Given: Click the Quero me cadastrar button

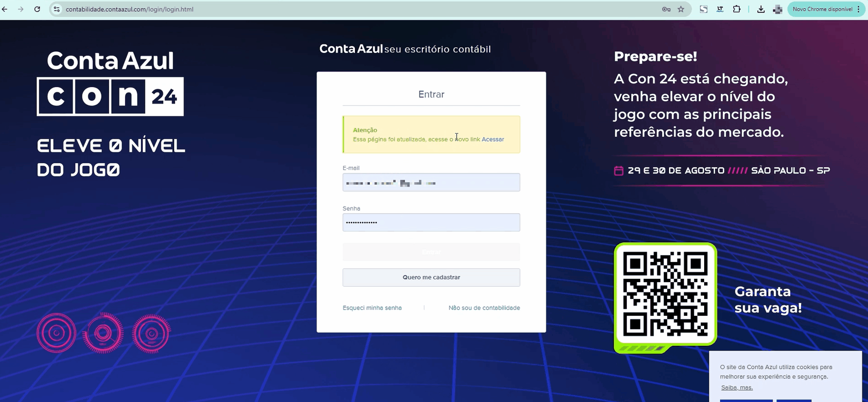Looking at the screenshot, I should (x=431, y=277).
